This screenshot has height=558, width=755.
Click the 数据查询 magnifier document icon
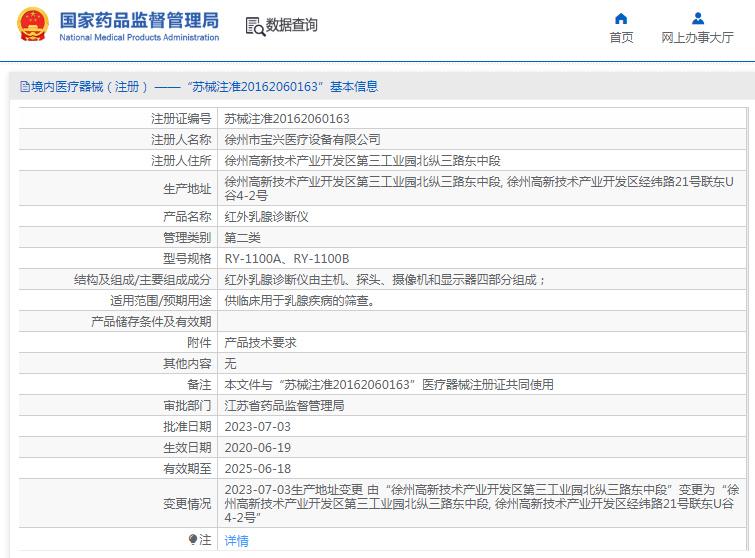tap(254, 27)
